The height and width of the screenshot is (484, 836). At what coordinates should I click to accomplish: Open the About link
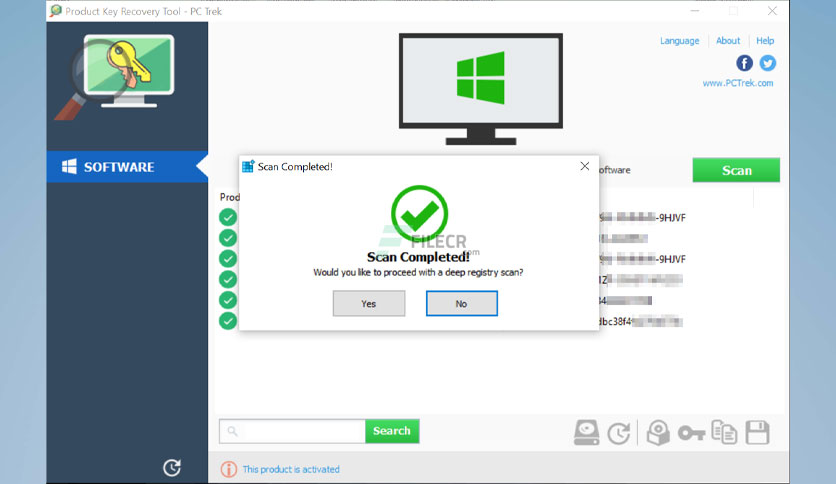[728, 41]
